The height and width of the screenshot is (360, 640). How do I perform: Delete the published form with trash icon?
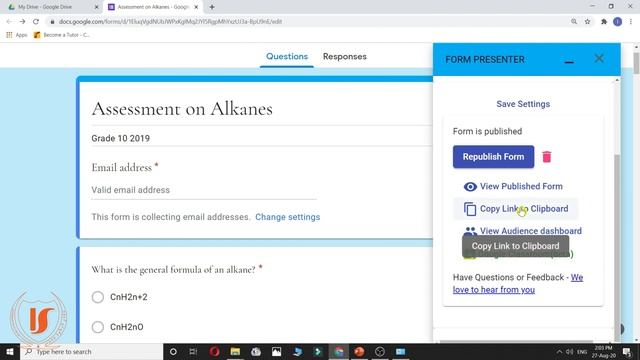(547, 157)
